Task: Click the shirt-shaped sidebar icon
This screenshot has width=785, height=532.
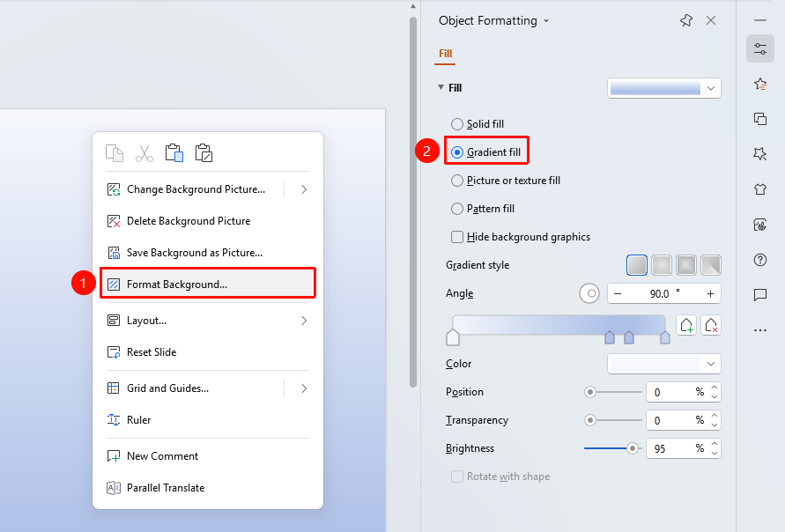Action: click(760, 189)
